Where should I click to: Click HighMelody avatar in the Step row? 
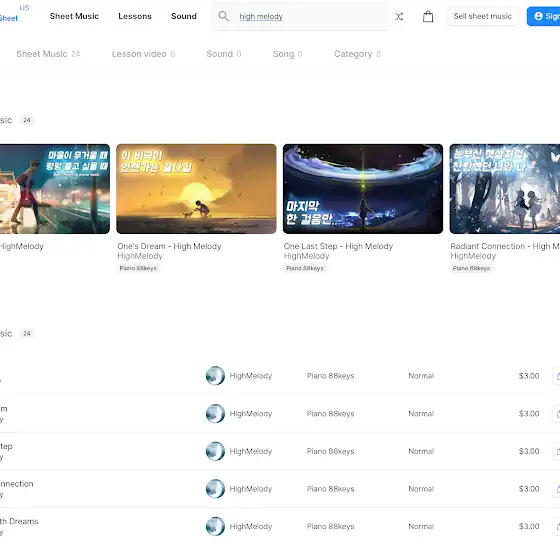215,451
